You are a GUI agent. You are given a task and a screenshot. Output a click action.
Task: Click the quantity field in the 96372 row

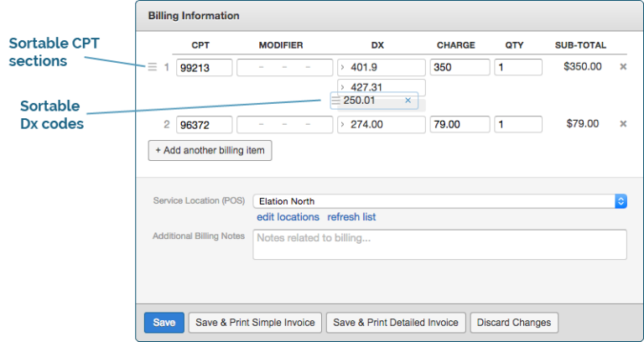click(x=518, y=124)
